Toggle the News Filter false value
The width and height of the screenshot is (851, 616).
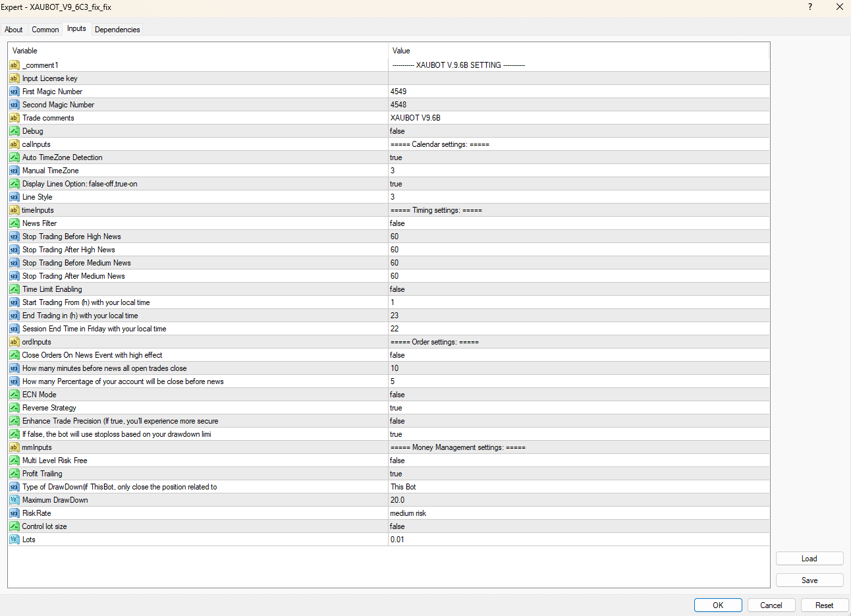pos(397,223)
